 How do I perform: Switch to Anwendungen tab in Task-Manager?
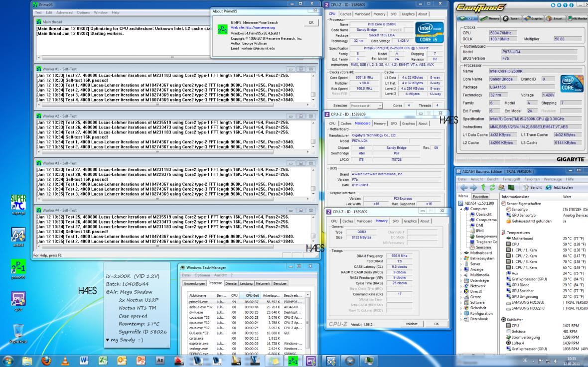coord(194,283)
